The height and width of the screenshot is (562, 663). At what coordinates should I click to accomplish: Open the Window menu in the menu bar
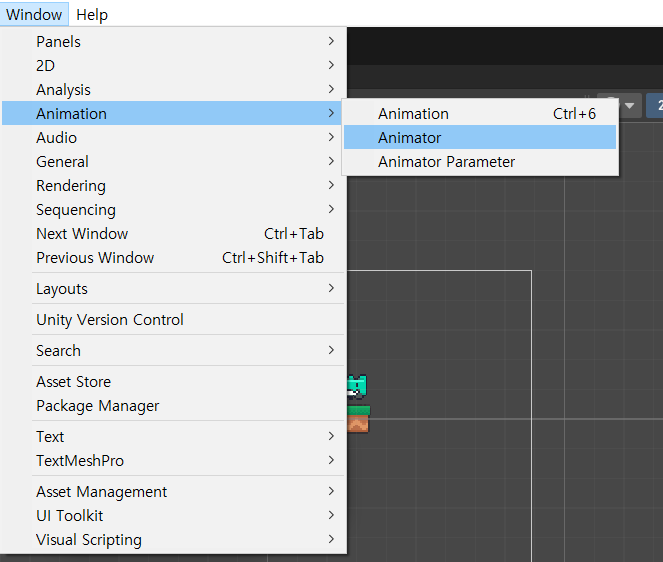click(34, 14)
